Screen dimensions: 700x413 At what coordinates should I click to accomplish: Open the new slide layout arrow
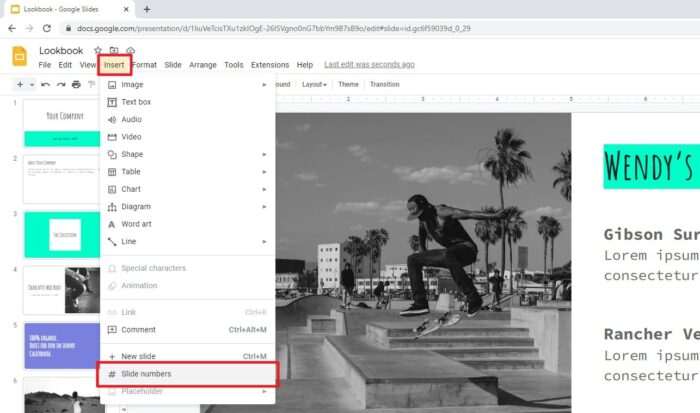[x=32, y=84]
